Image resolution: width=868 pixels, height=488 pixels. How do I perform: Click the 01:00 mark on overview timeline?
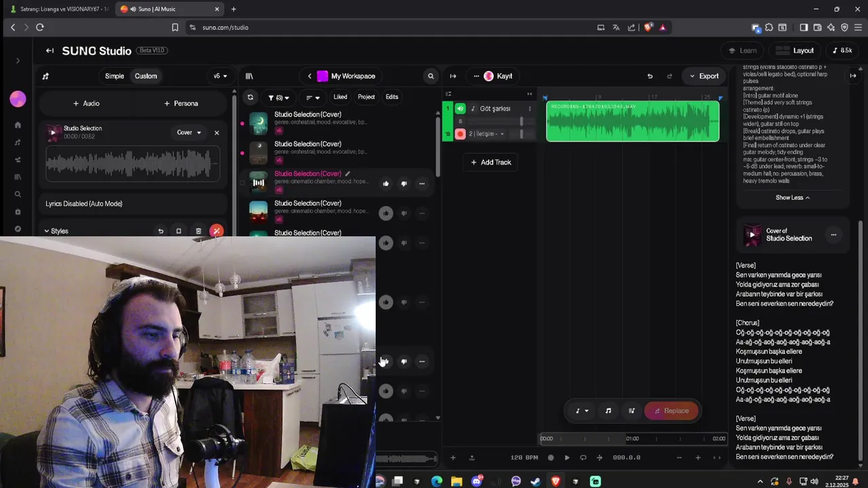[x=632, y=439]
